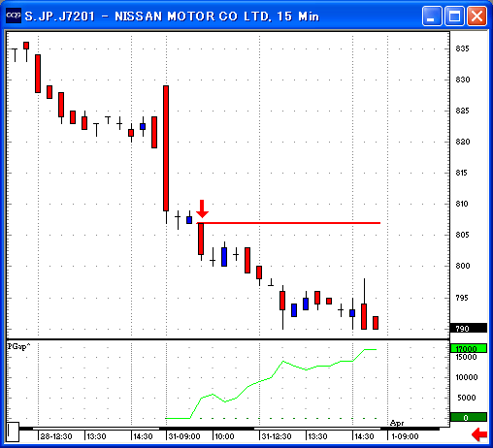
Task: Close the Nissan Motor chart window
Action: click(x=477, y=16)
